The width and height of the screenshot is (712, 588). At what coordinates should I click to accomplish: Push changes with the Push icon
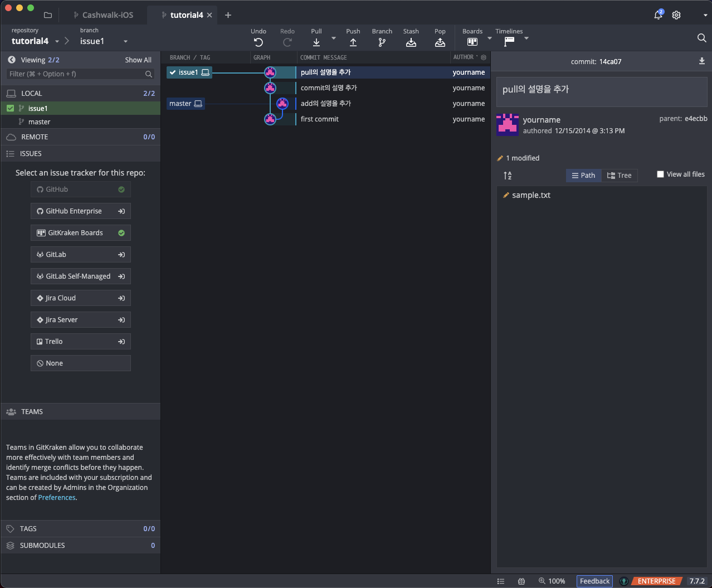pos(353,42)
